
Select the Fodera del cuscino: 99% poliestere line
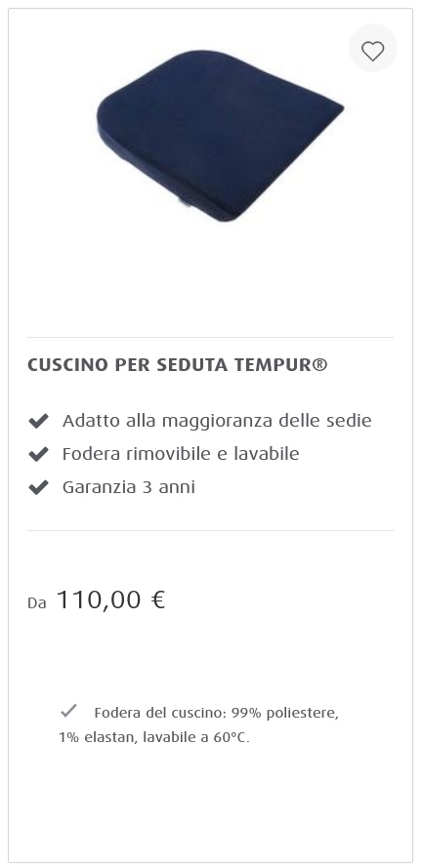pos(216,713)
